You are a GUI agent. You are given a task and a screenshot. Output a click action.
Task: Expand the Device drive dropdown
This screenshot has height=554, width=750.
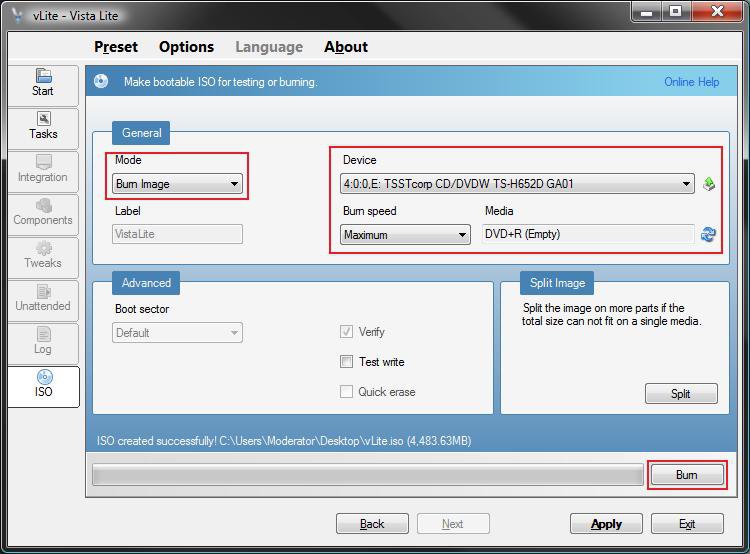tap(517, 184)
